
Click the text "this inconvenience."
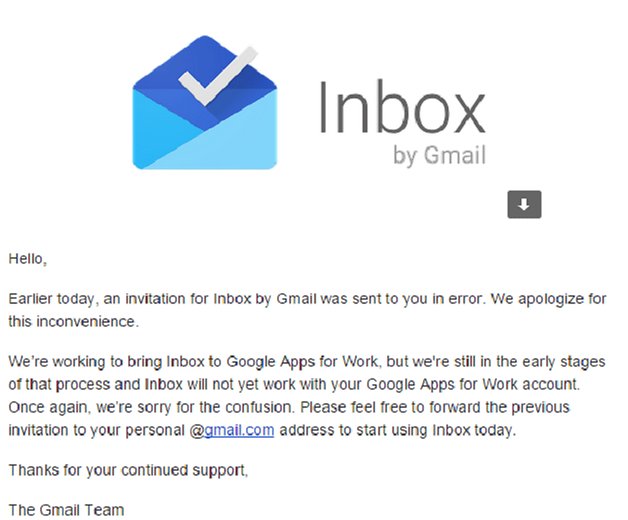[x=73, y=321]
